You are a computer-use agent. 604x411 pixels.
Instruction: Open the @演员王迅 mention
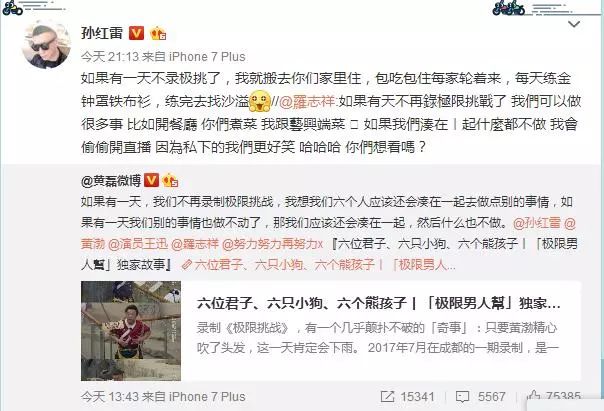(x=138, y=244)
